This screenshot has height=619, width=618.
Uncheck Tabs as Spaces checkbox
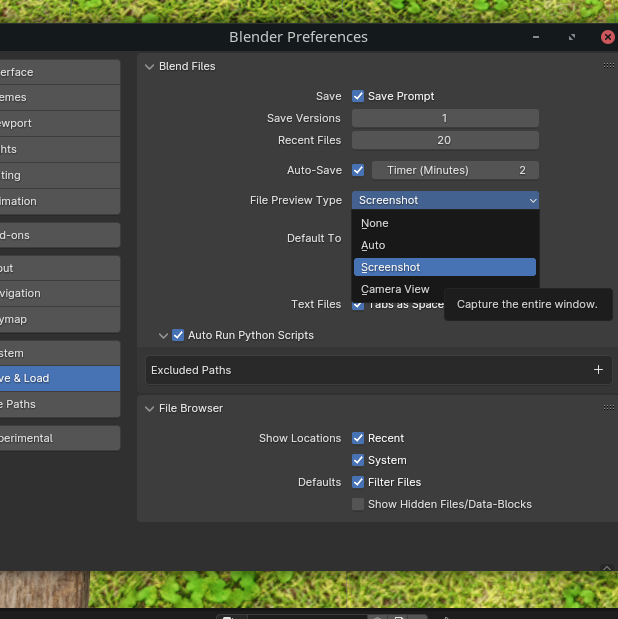[x=358, y=305]
